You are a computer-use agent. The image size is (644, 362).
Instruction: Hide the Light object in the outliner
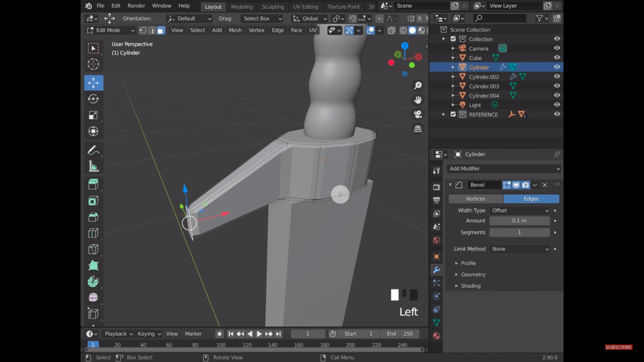557,105
